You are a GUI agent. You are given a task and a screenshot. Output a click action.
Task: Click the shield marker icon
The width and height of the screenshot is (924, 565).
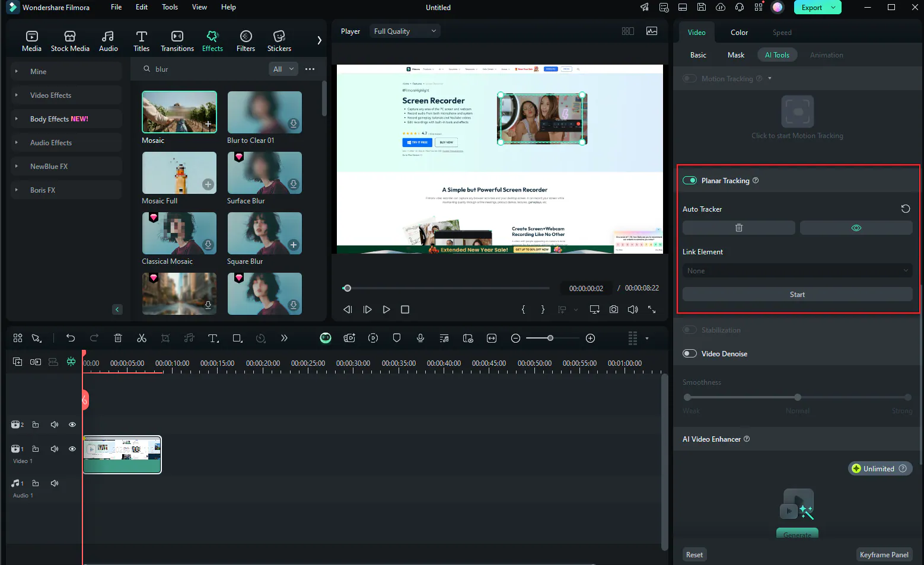click(x=397, y=338)
